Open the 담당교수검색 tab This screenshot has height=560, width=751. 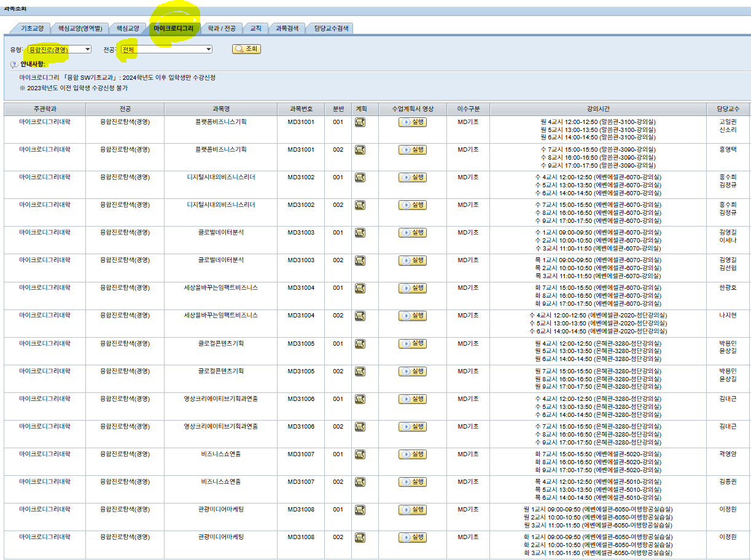click(x=330, y=28)
